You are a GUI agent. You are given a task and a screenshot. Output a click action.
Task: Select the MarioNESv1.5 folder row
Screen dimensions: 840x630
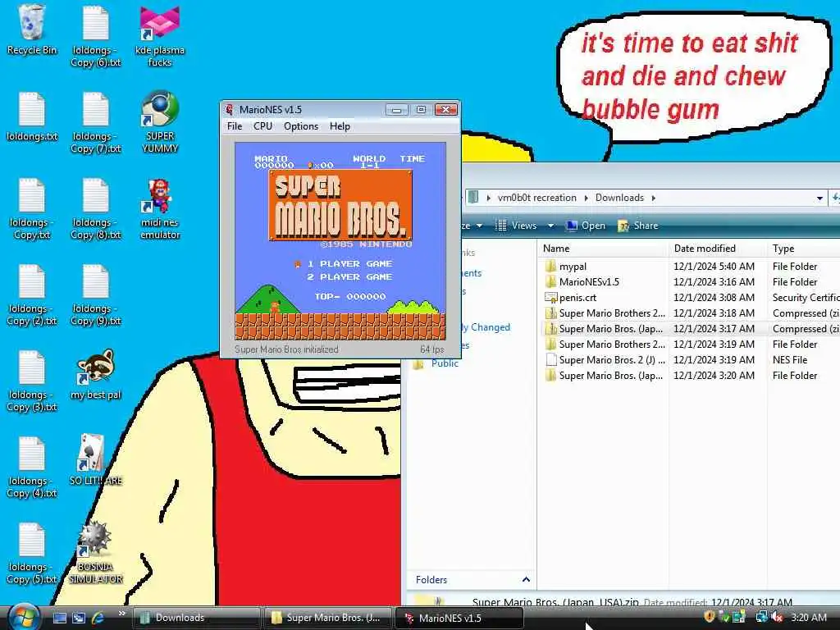pyautogui.click(x=691, y=282)
